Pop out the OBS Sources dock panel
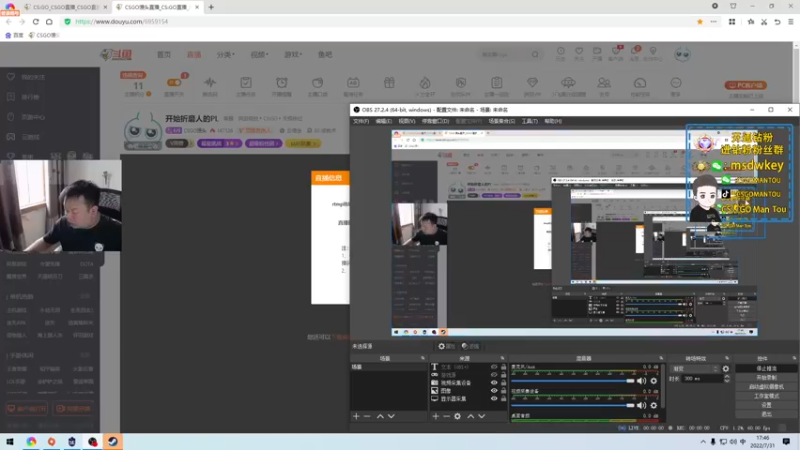This screenshot has width=800, height=450. click(503, 358)
